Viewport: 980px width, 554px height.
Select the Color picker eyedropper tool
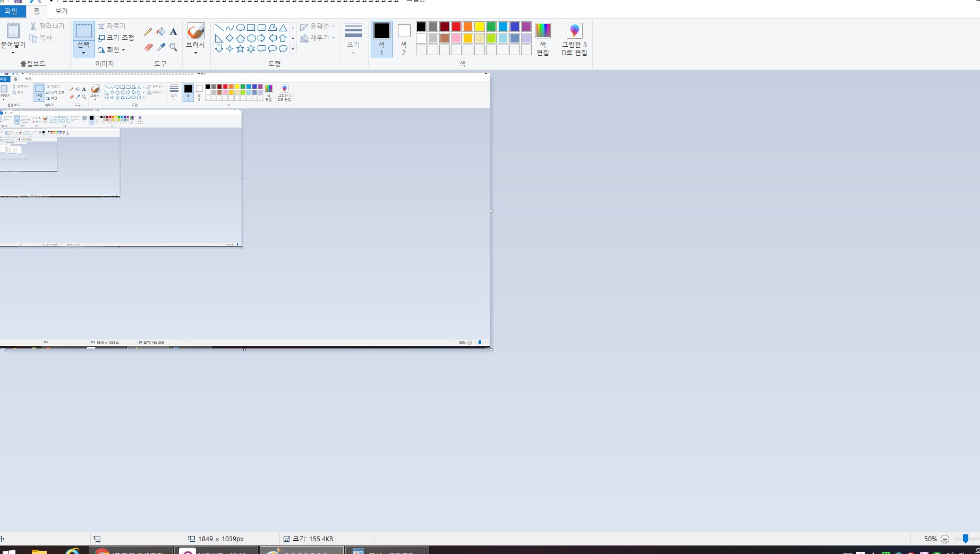tap(161, 47)
